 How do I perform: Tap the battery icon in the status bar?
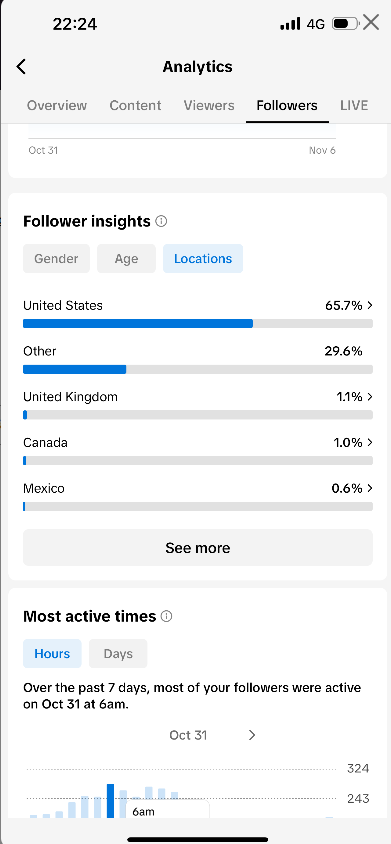345,24
